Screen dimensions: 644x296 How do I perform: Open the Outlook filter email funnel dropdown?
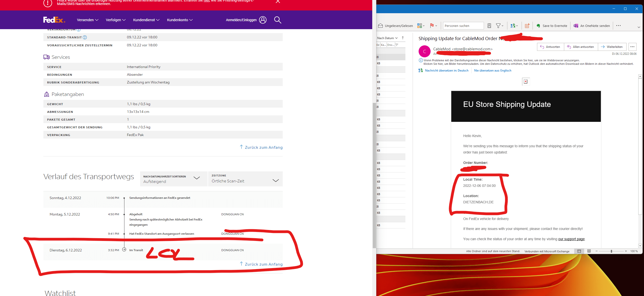point(500,25)
